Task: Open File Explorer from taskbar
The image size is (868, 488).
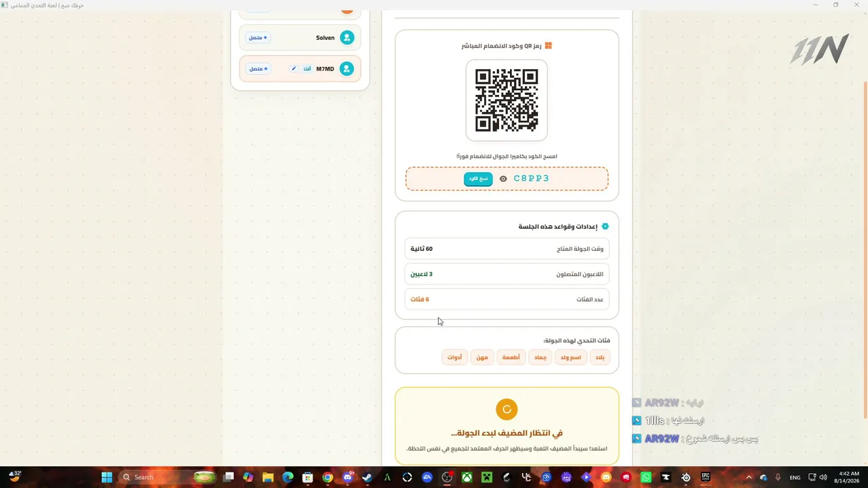Action: pos(268,477)
